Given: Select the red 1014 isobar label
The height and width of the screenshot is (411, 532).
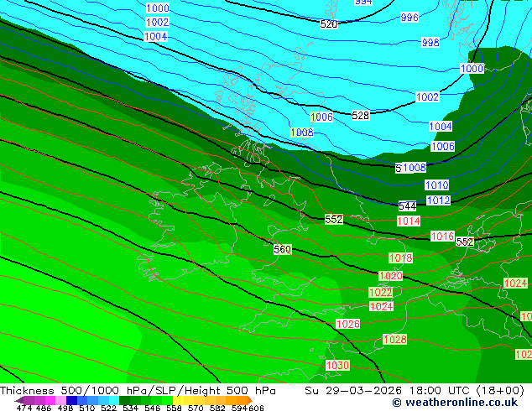Looking at the screenshot, I should [x=409, y=221].
